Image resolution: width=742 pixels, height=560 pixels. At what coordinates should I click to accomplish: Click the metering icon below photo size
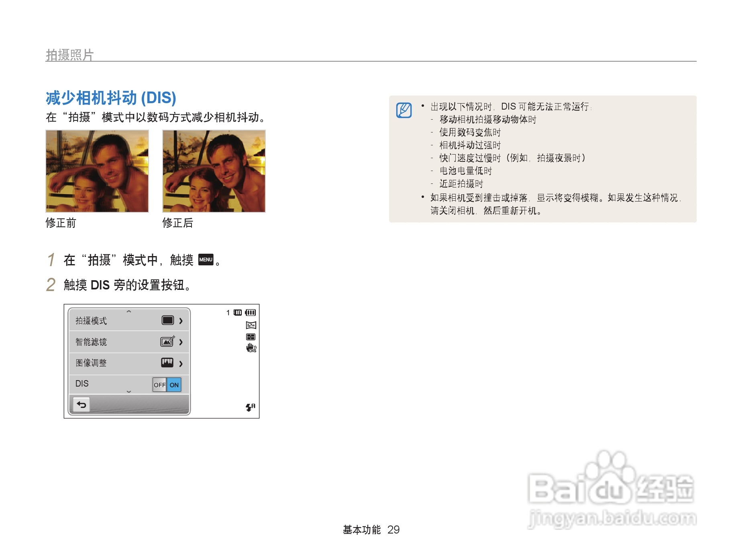251,337
